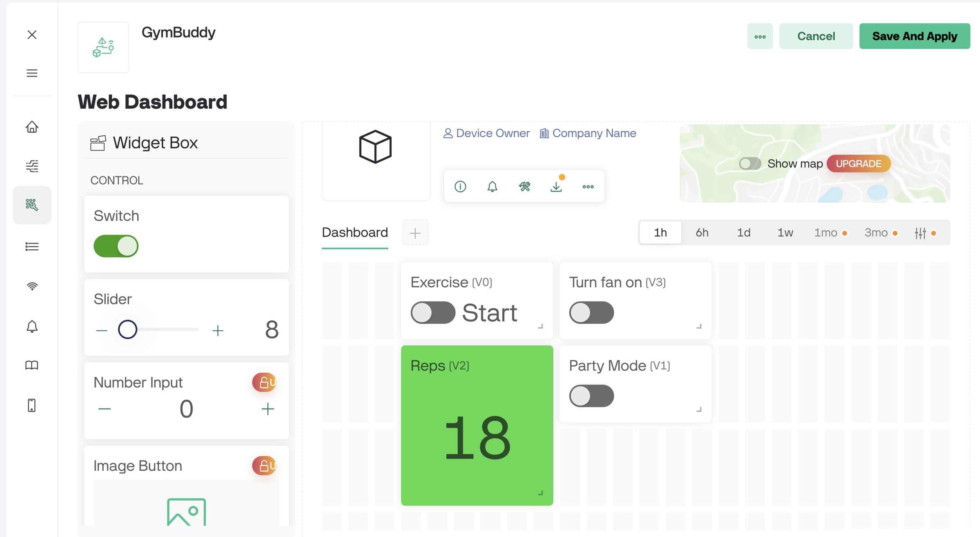Open the book documentation icon
The height and width of the screenshot is (537, 980).
click(32, 365)
